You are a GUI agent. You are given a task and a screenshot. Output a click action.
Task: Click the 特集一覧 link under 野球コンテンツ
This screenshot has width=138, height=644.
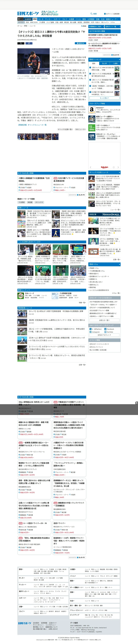(82, 303)
